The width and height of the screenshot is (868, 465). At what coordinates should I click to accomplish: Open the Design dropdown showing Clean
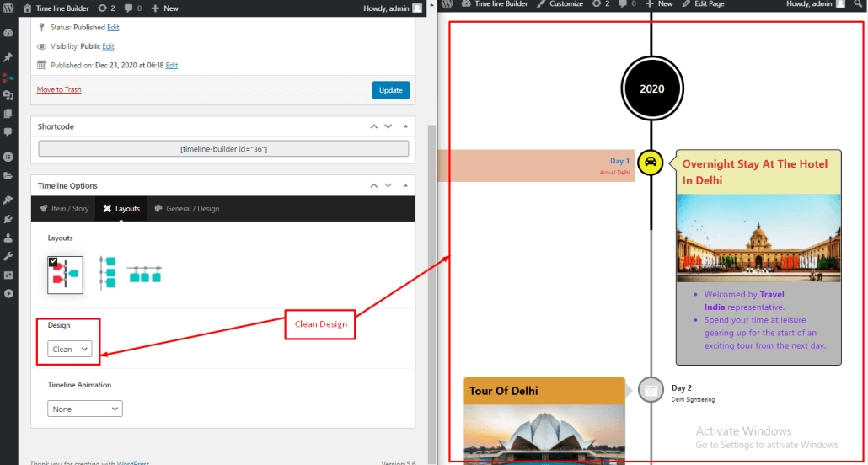pyautogui.click(x=70, y=350)
